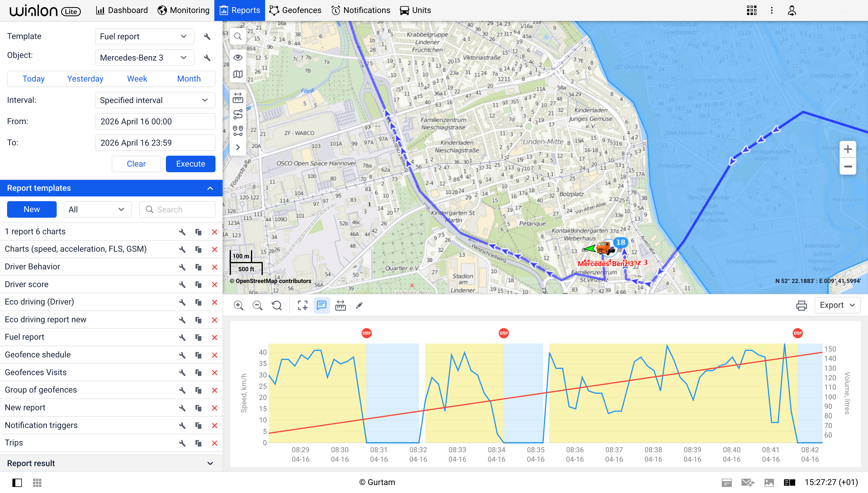Viewport: 868px width, 493px height.
Task: Click the chart zoom in icon
Action: coord(239,305)
